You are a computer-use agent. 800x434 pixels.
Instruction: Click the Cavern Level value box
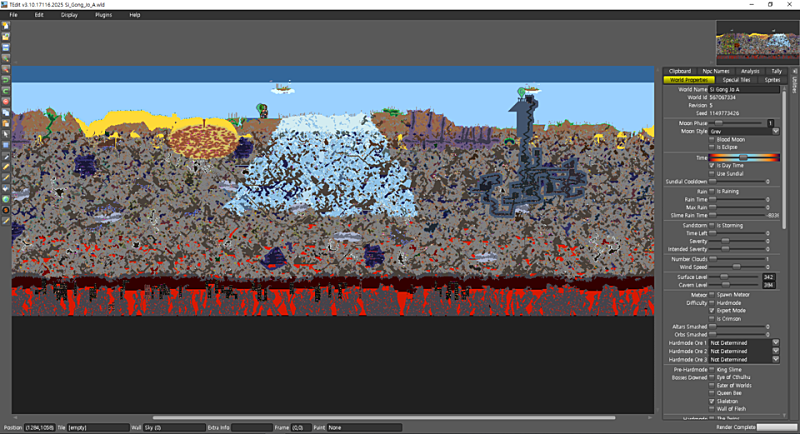pos(768,285)
